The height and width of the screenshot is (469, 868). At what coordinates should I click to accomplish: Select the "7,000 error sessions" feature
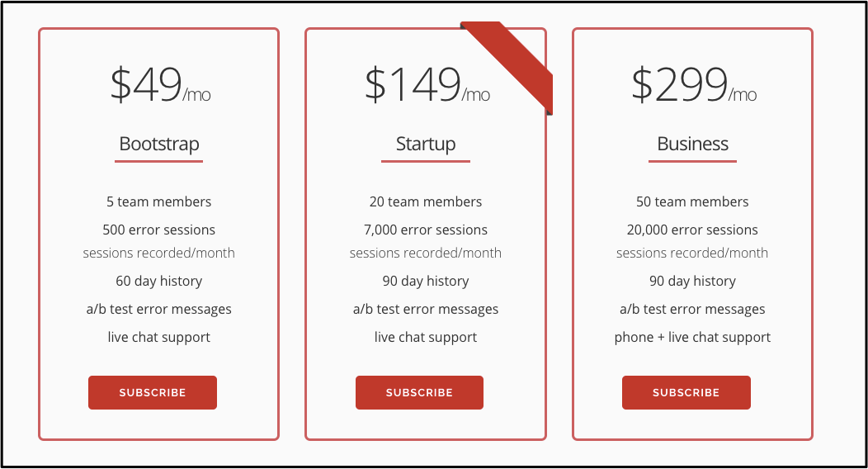point(426,230)
